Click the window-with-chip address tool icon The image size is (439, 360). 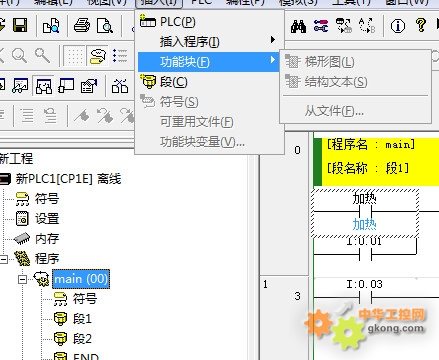[x=66, y=86]
